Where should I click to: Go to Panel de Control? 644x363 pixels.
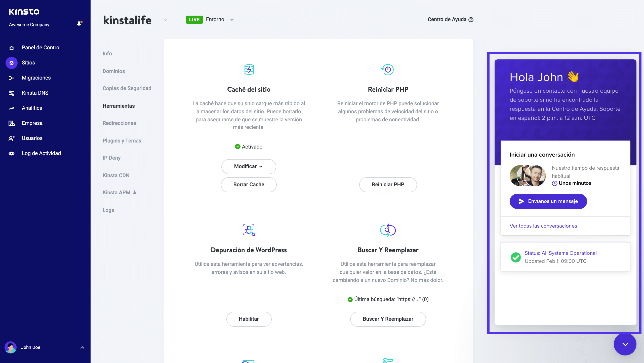pos(41,47)
